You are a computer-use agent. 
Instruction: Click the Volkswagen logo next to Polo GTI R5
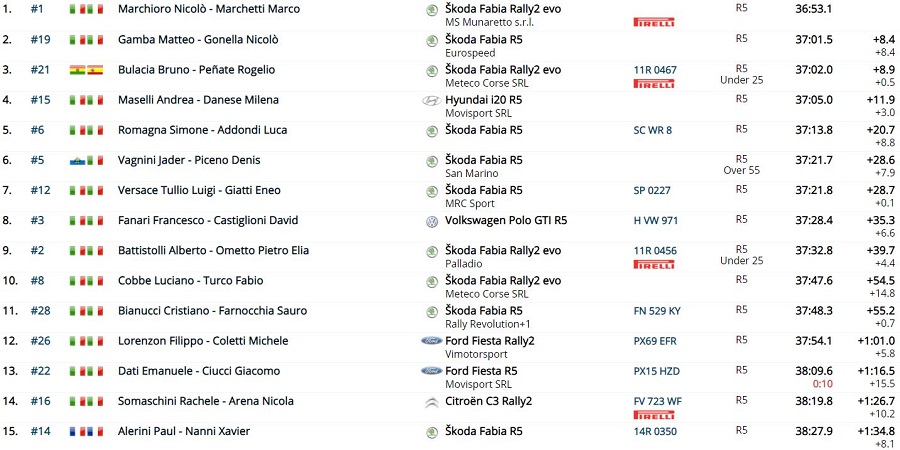click(x=431, y=221)
